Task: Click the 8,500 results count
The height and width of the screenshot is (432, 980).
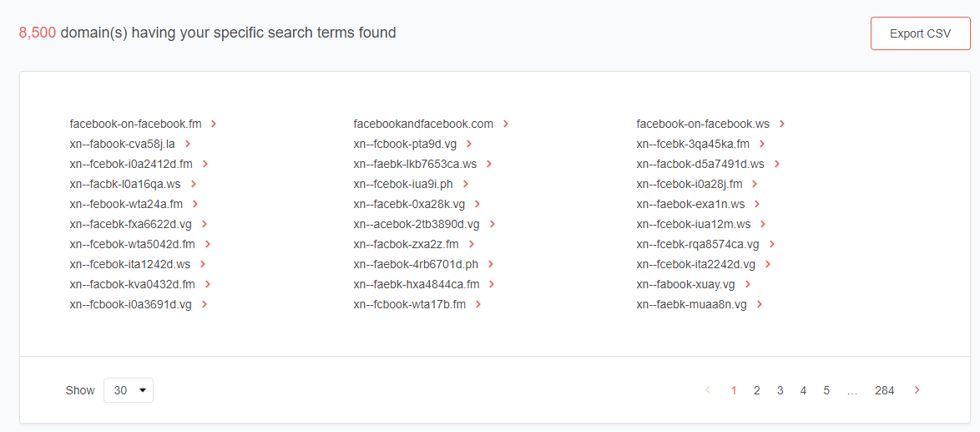Action: 38,33
